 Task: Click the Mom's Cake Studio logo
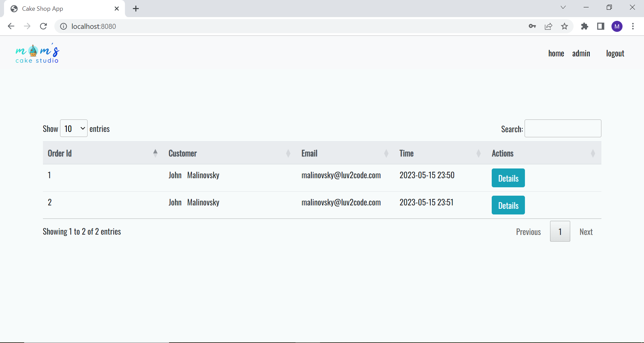37,53
